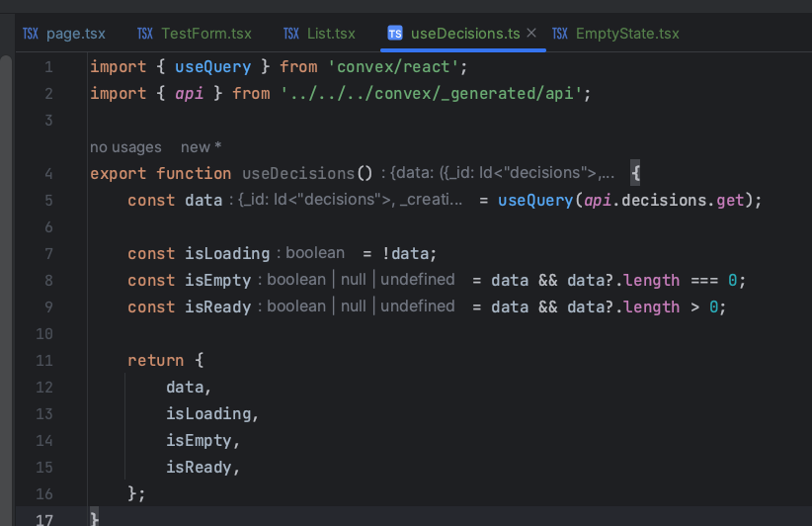Click the 'convex/react' import string
This screenshot has width=812, height=526.
click(x=393, y=67)
